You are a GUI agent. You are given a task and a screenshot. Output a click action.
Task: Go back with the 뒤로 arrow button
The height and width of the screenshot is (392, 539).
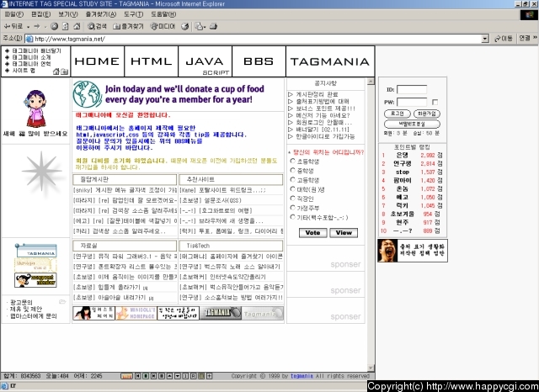pos(13,26)
